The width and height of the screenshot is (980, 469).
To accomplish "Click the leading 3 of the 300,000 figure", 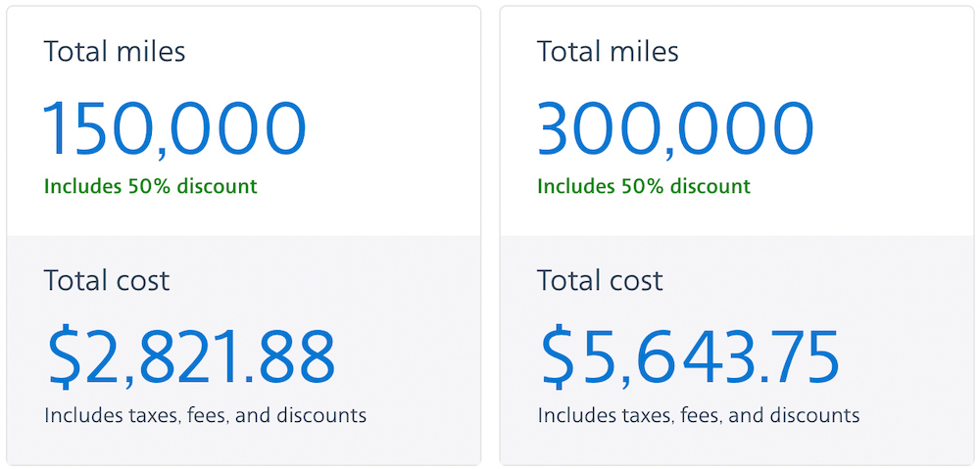I will click(558, 128).
